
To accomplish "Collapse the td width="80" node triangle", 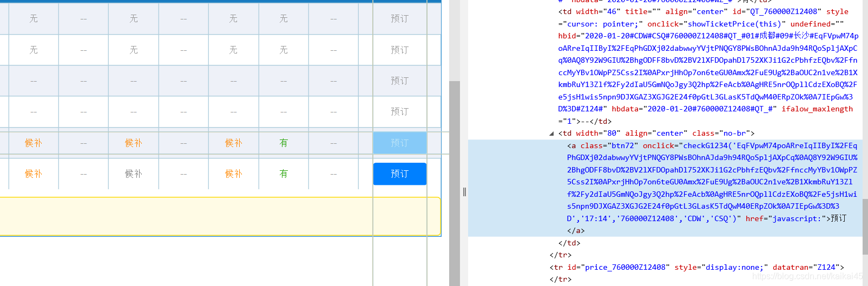I will [551, 134].
